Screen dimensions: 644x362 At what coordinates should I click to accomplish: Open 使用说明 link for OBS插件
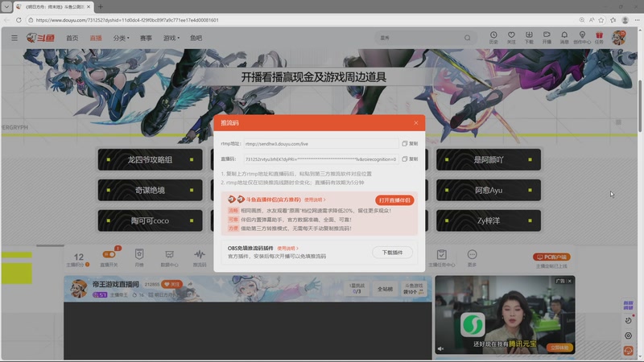click(x=287, y=249)
